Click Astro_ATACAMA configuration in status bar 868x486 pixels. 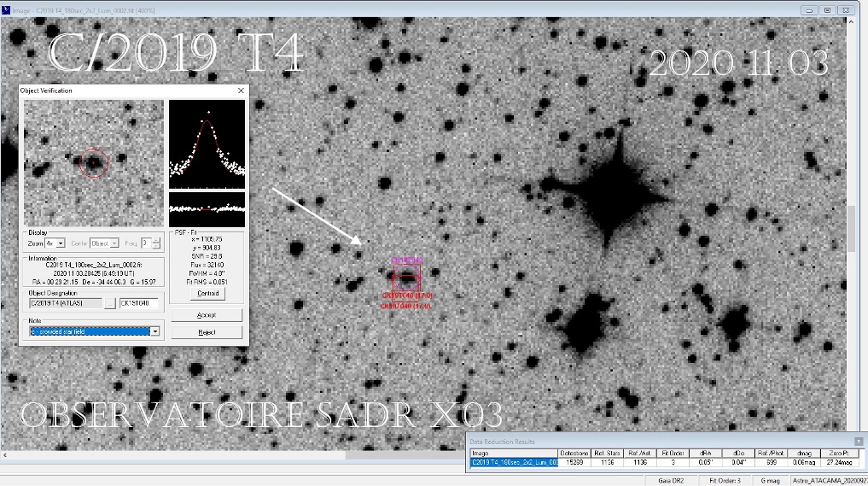tap(829, 481)
